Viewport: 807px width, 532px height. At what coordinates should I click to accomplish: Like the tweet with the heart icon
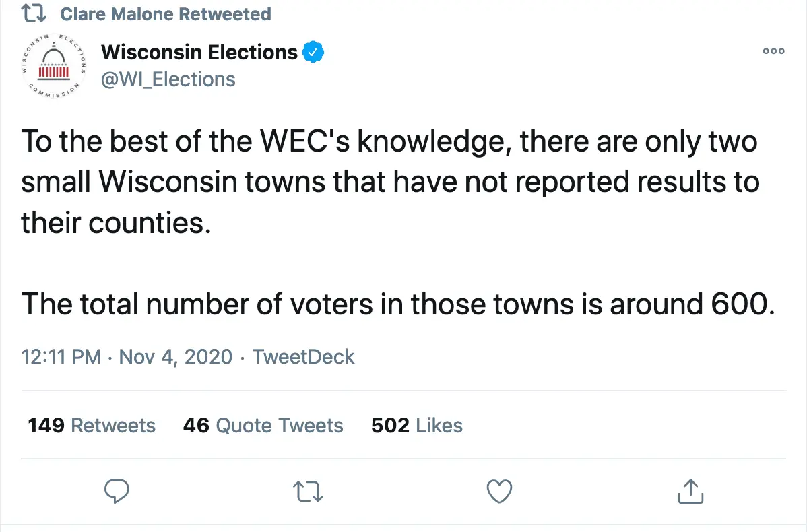pyautogui.click(x=499, y=491)
